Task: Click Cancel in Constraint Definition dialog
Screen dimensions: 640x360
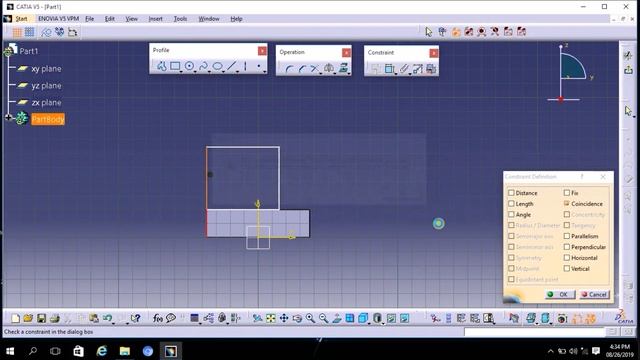Action: click(594, 294)
